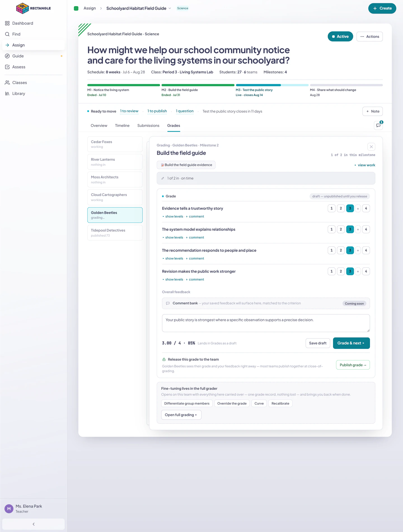
Task: Switch to the Submissions tab
Action: click(x=148, y=126)
